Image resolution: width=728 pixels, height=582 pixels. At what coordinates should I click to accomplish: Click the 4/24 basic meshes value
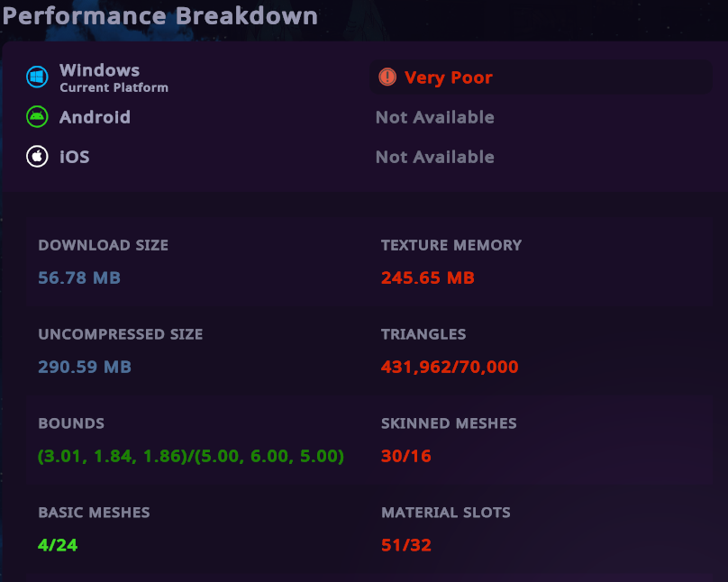click(58, 545)
